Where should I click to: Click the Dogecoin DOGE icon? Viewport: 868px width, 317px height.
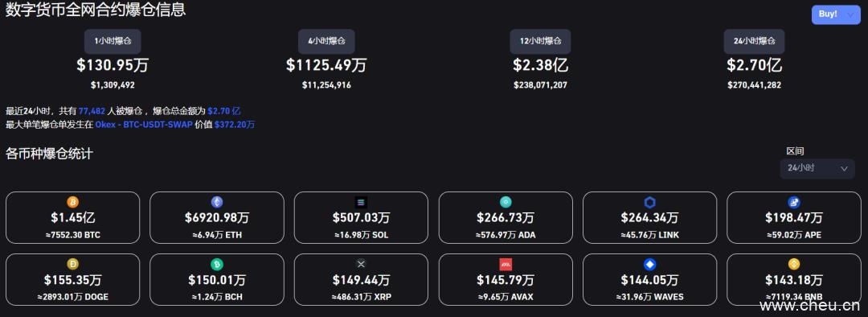(x=72, y=264)
